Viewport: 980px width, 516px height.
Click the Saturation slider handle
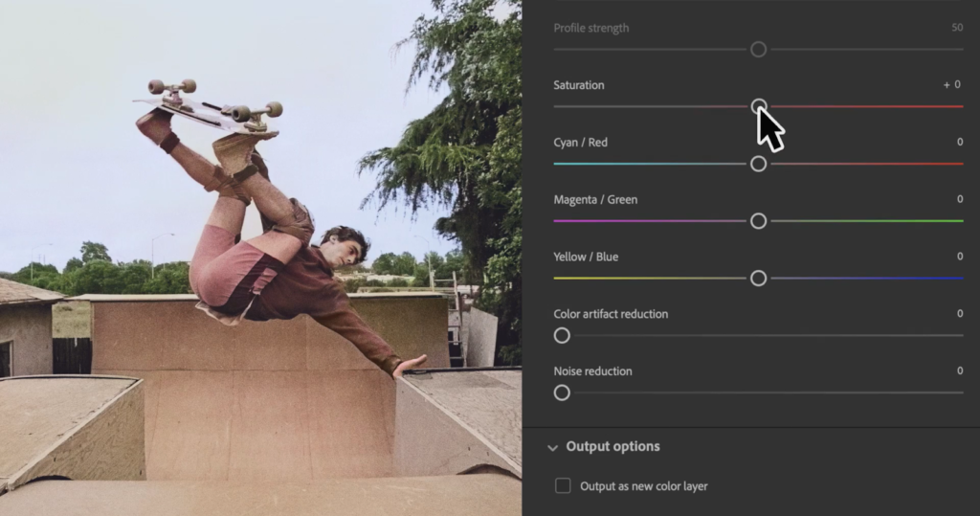point(758,106)
